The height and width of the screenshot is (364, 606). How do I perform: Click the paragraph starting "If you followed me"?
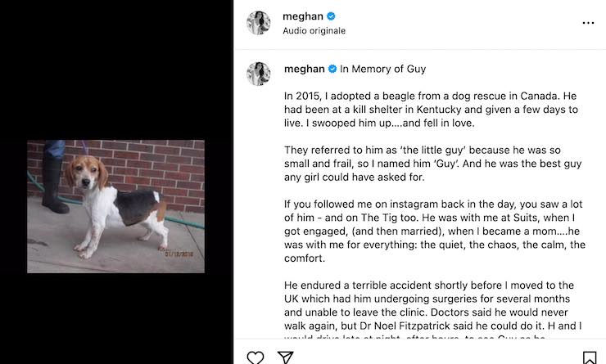point(434,230)
